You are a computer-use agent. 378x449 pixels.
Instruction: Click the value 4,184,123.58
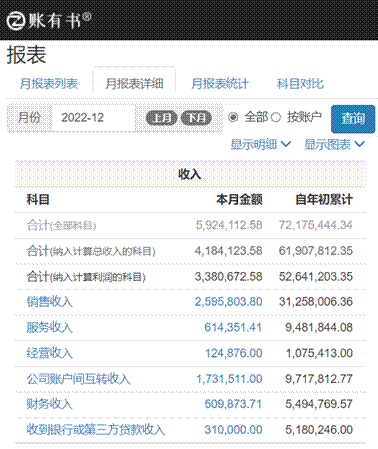[x=229, y=251]
